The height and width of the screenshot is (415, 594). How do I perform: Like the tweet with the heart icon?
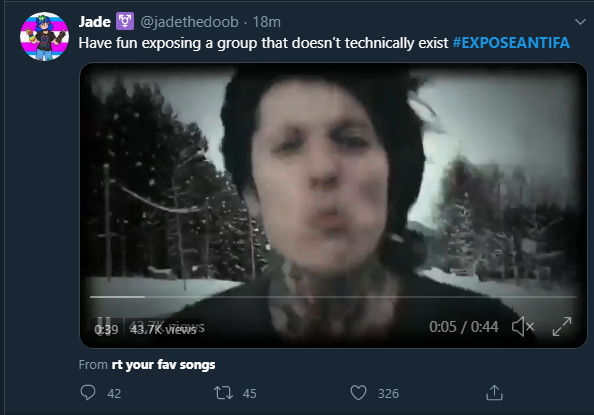coord(358,393)
